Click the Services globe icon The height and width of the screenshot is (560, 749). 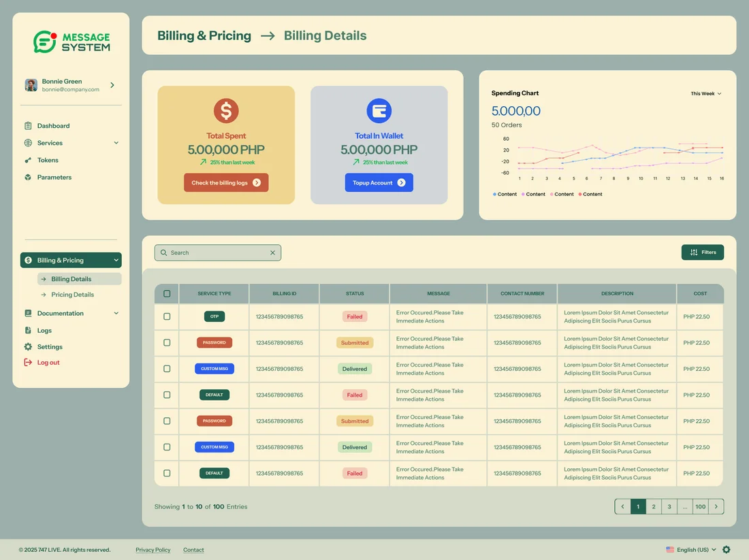click(28, 143)
